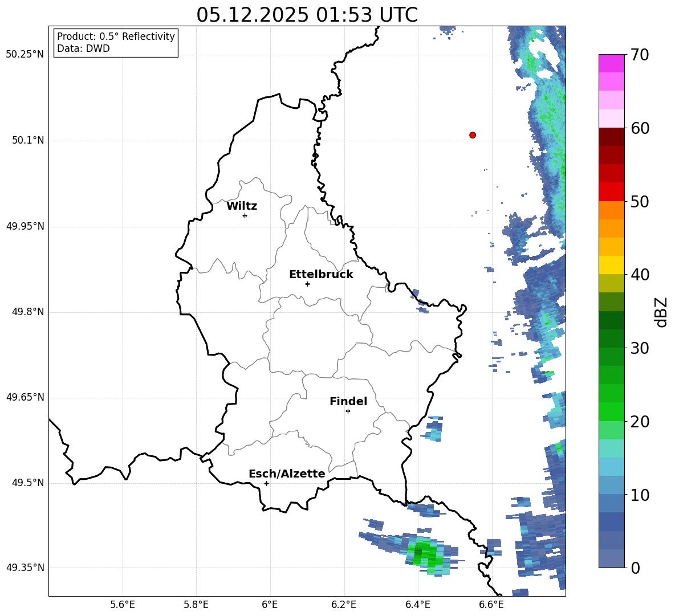Click the 40 tick on colorbar

click(x=640, y=275)
